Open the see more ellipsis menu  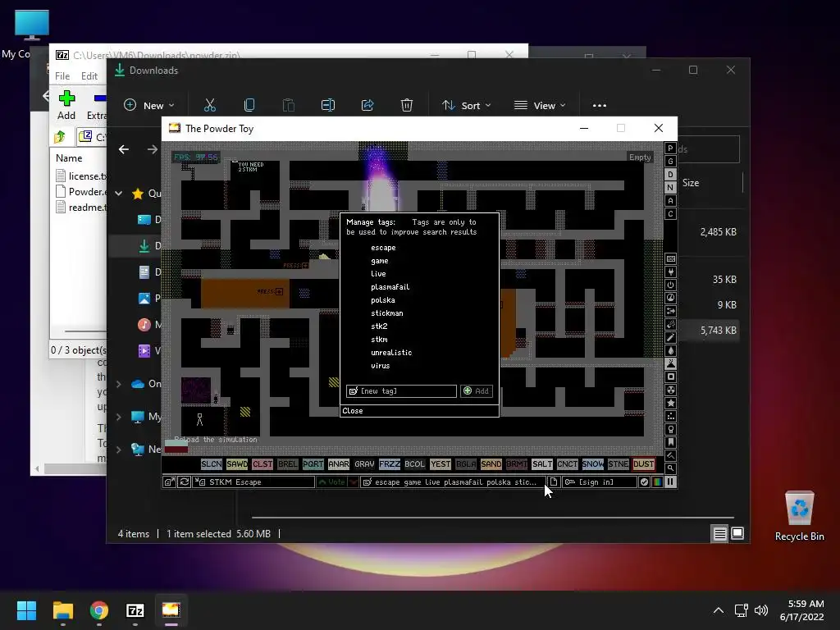[x=600, y=106]
